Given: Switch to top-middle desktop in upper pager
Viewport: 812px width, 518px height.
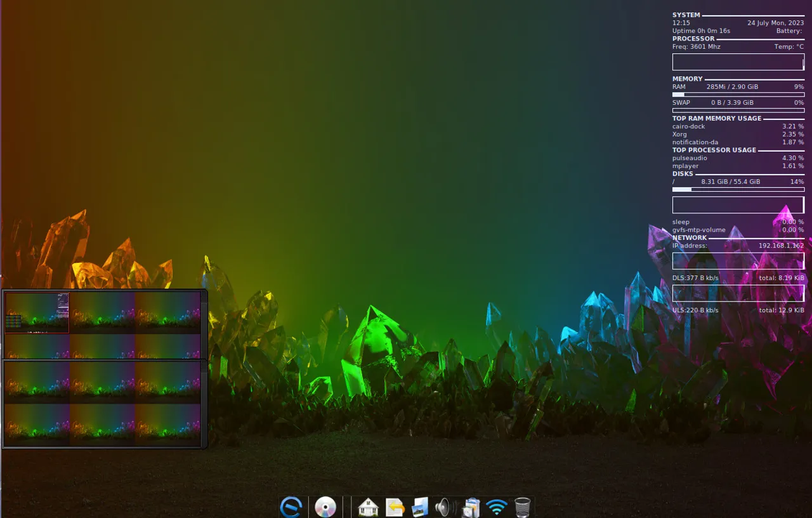Looking at the screenshot, I should click(102, 312).
